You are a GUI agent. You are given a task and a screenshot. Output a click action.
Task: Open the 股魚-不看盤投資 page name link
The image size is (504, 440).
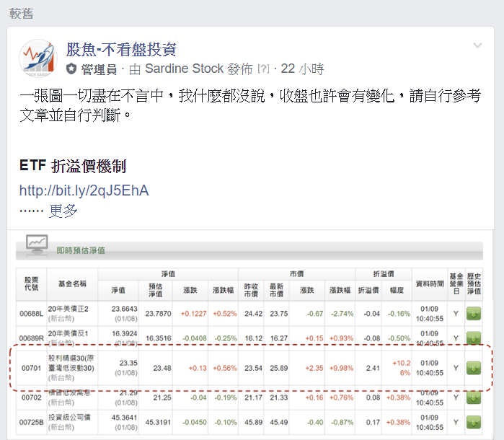pyautogui.click(x=121, y=50)
